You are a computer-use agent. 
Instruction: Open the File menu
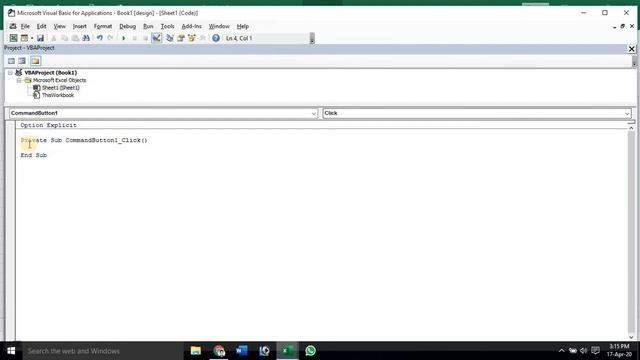(25, 26)
